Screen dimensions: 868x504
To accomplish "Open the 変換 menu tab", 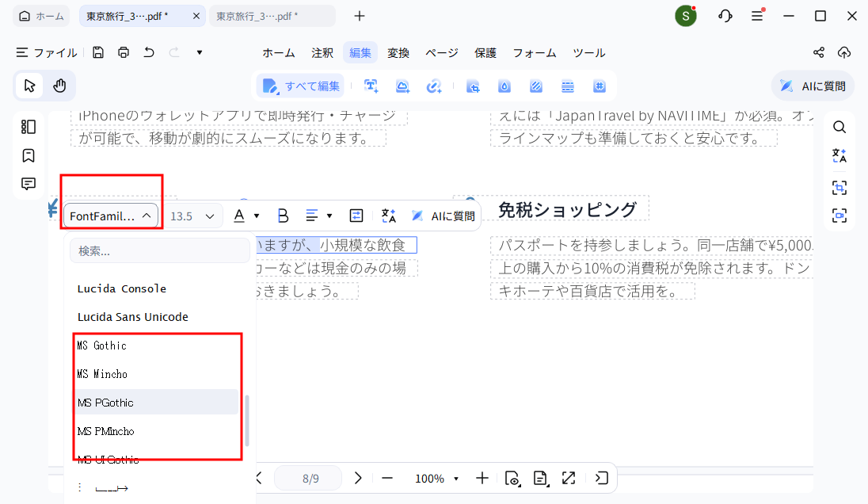I will (398, 52).
